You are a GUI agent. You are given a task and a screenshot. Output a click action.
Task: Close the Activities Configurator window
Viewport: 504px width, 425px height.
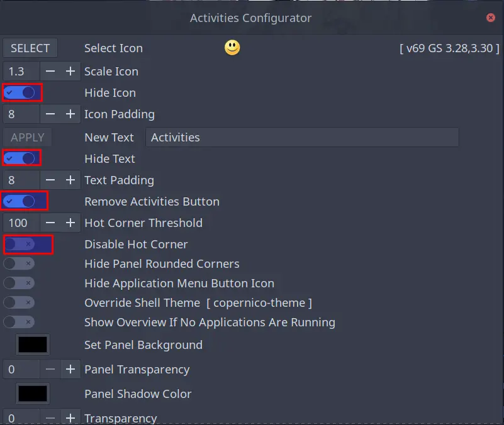(491, 18)
